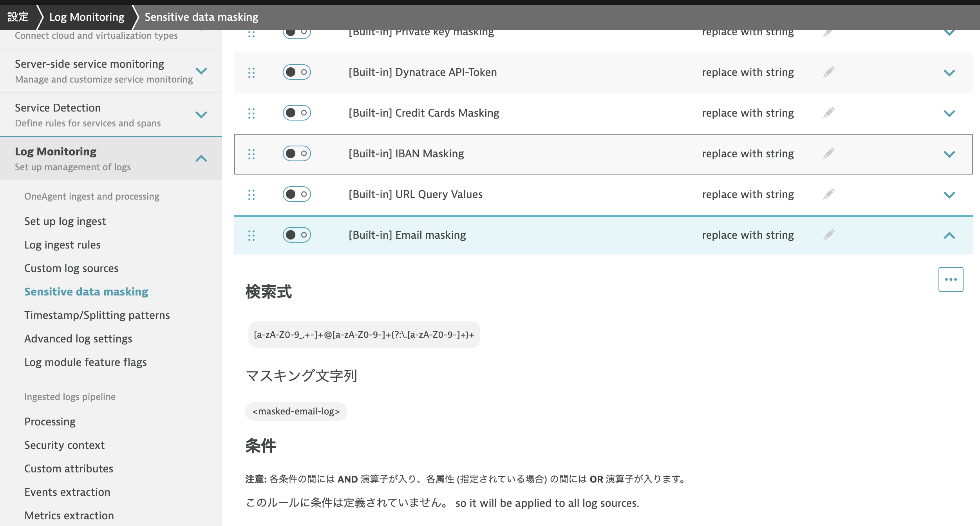
Task: Open Security context page
Action: click(x=64, y=445)
